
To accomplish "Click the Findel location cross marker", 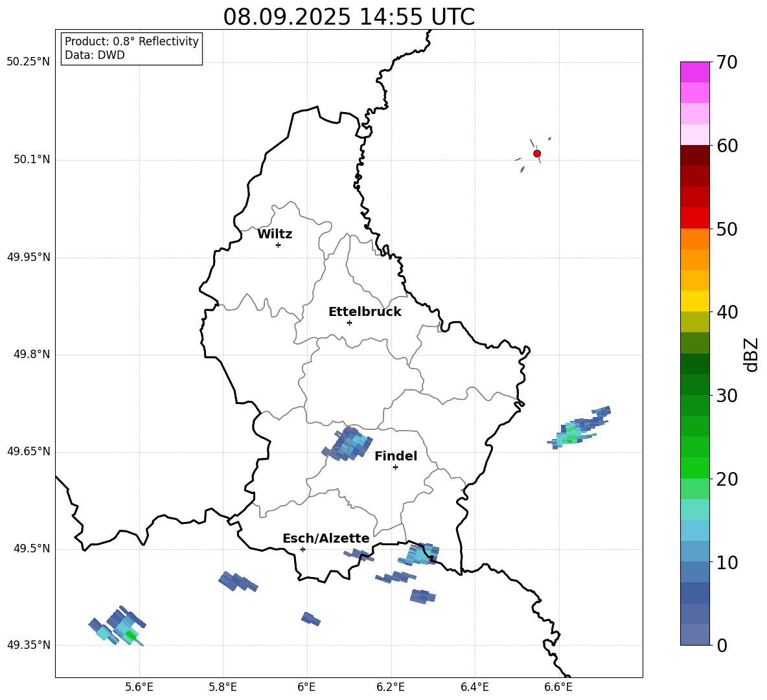I will point(395,468).
